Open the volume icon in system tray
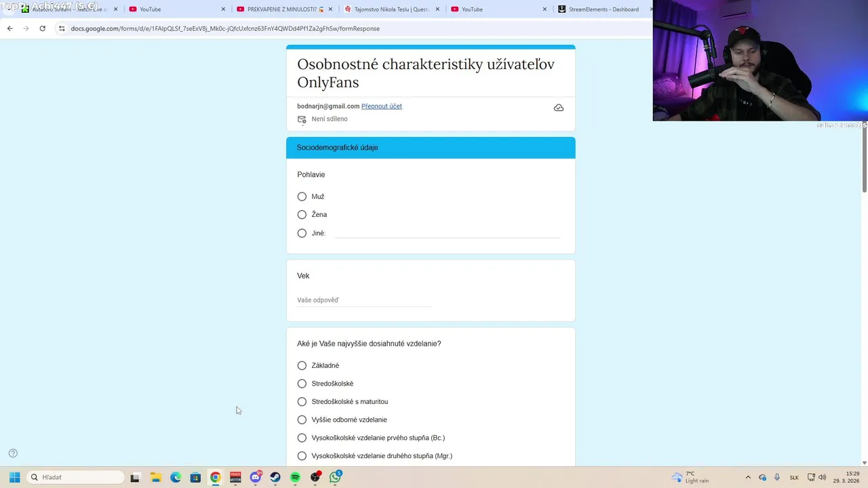 coord(823,477)
